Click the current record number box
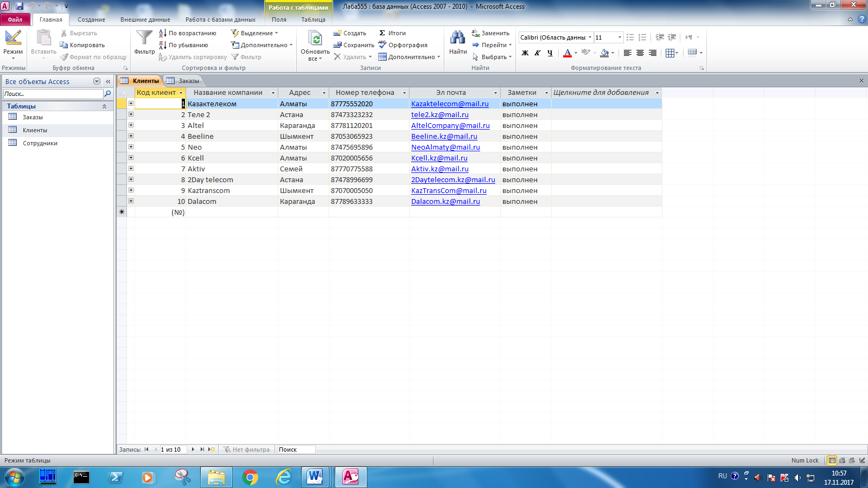Screen dimensions: 868x488 point(173,450)
